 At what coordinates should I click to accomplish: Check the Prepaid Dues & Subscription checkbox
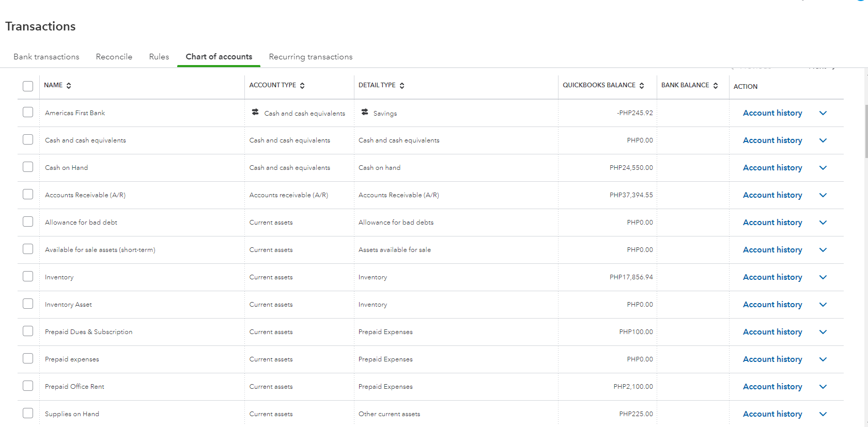28,331
